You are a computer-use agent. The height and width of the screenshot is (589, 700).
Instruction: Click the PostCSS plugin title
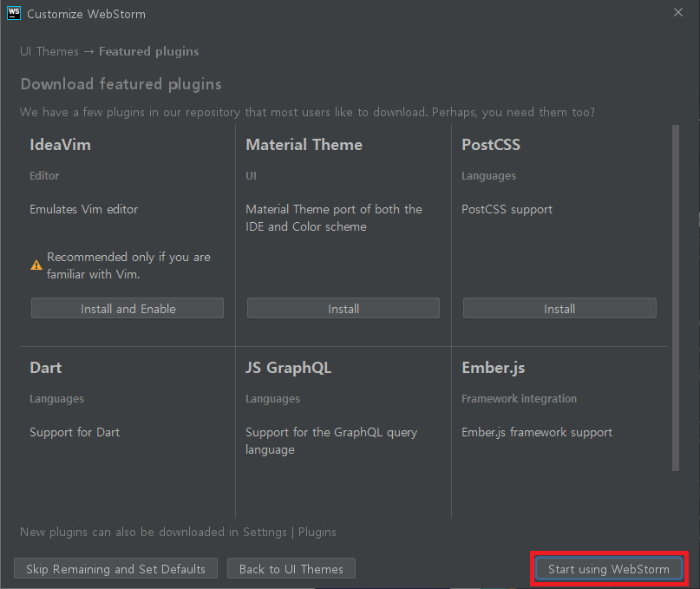pos(491,145)
